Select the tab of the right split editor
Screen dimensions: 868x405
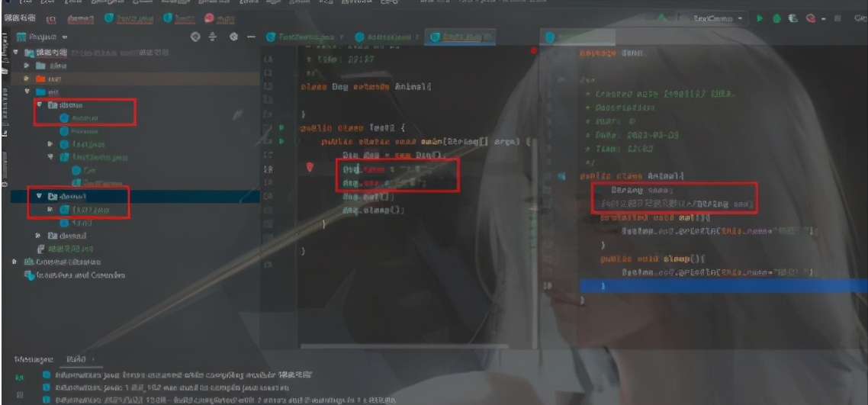click(x=577, y=37)
